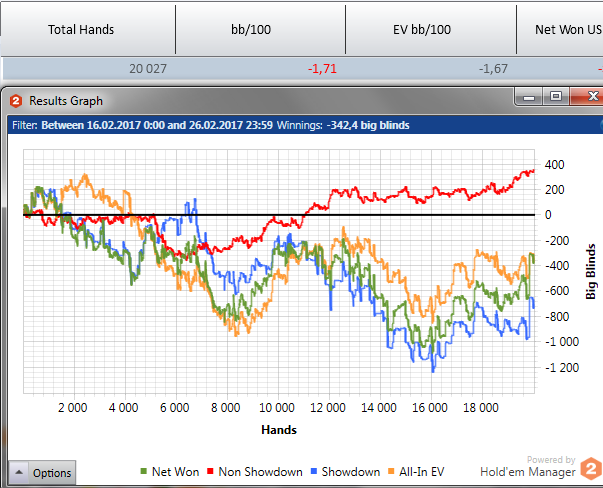Click the filter date range text
Viewport: 603px width, 488px height.
coord(157,125)
